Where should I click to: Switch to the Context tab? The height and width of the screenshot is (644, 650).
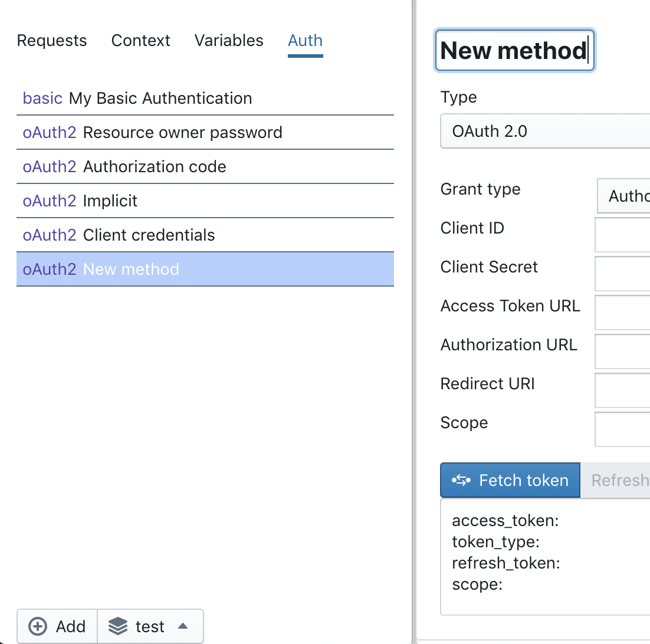pos(140,41)
